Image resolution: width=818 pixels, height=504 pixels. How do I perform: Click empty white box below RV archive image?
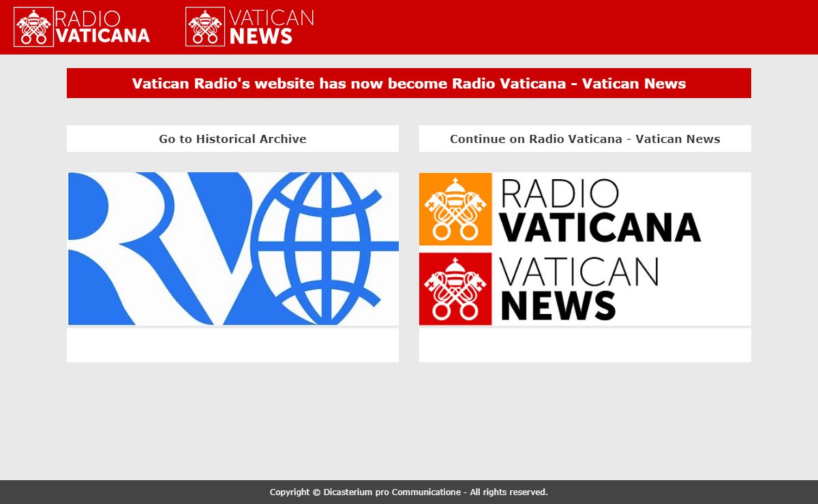(232, 345)
